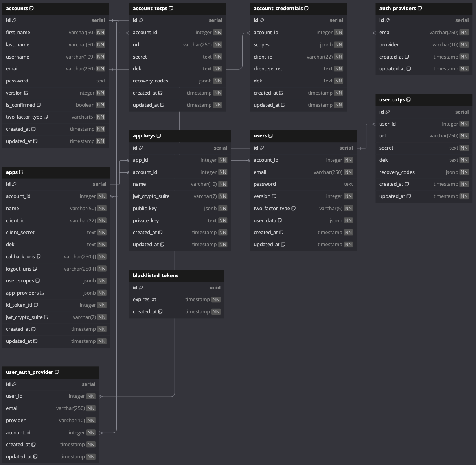The image size is (476, 465).
Task: Click the user_id column in user_totps
Action: pos(424,124)
